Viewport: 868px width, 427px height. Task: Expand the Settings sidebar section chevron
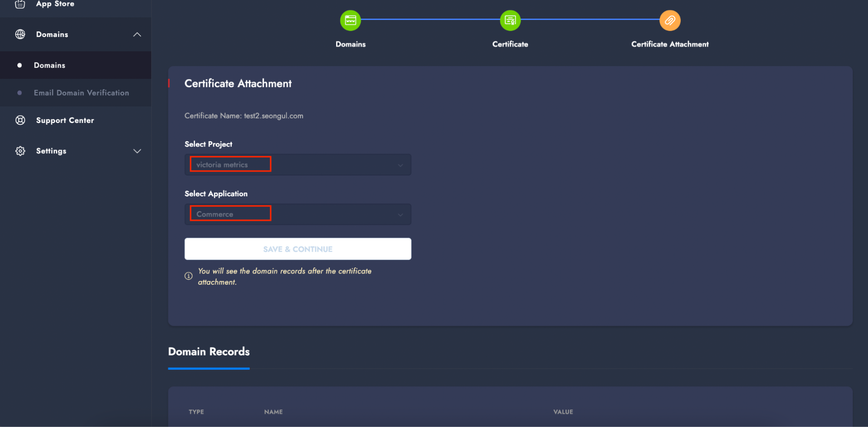[x=137, y=151]
